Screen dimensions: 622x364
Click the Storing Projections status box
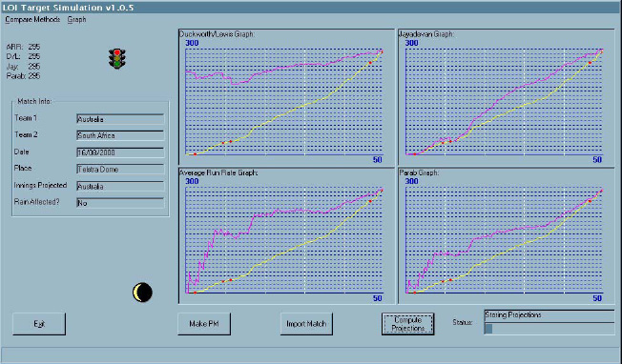coord(549,315)
